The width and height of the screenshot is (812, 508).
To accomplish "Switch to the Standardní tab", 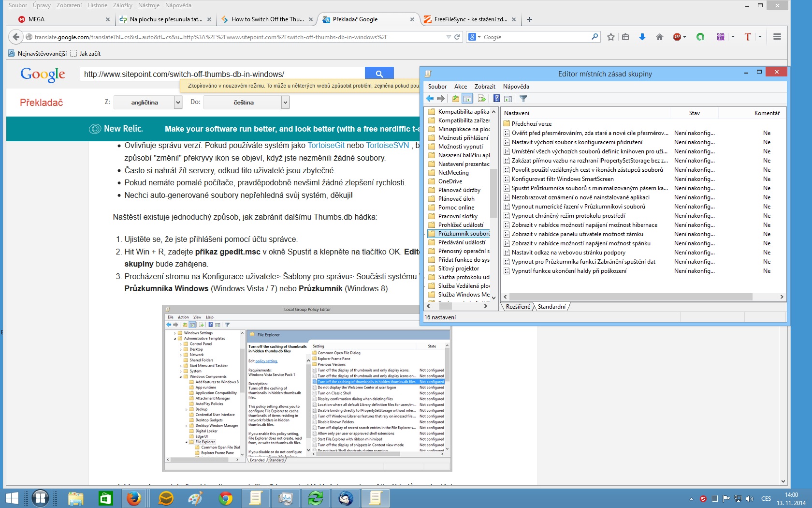I will click(551, 307).
